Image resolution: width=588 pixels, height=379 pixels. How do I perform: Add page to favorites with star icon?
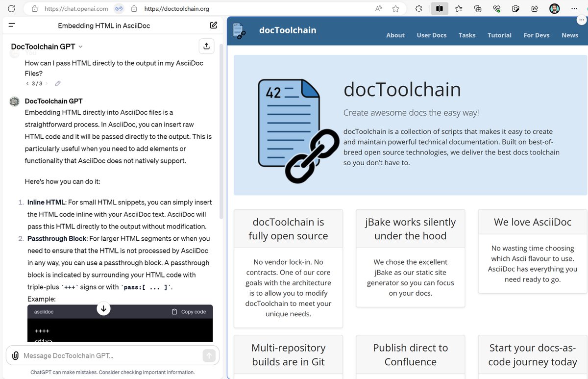click(x=395, y=9)
